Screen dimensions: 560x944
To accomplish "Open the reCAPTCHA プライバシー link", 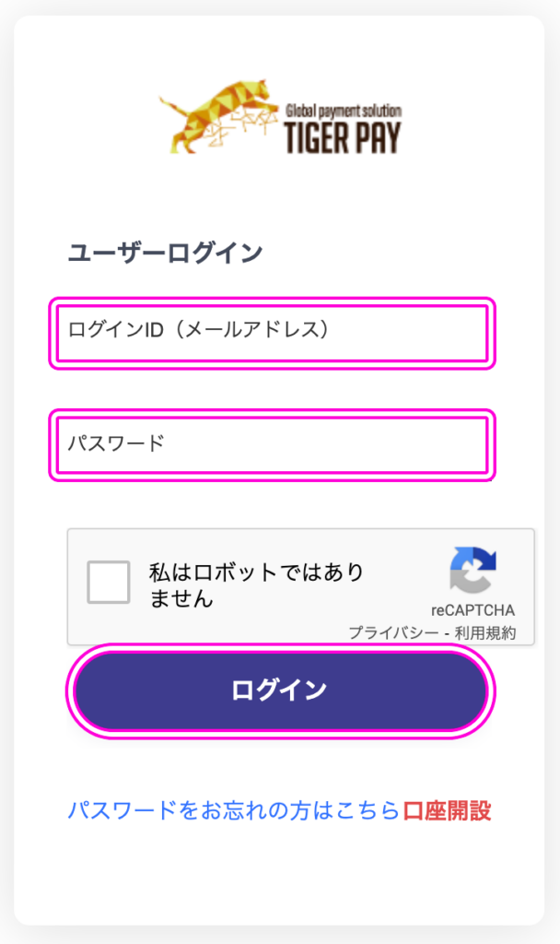I will tap(393, 633).
